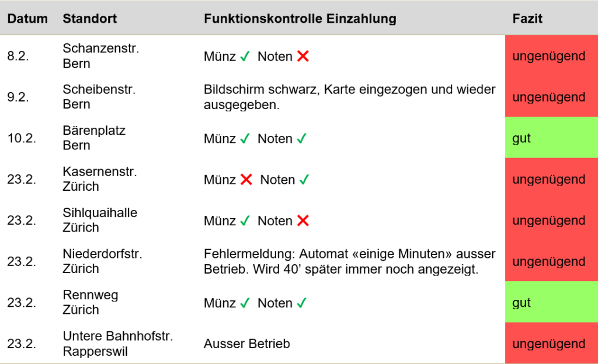
Task: Click the green check after Münz in Sihlquaihalle row
Action: [245, 220]
